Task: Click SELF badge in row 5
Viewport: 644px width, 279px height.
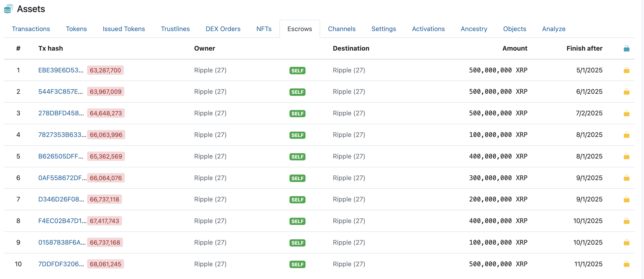Action: [x=297, y=157]
